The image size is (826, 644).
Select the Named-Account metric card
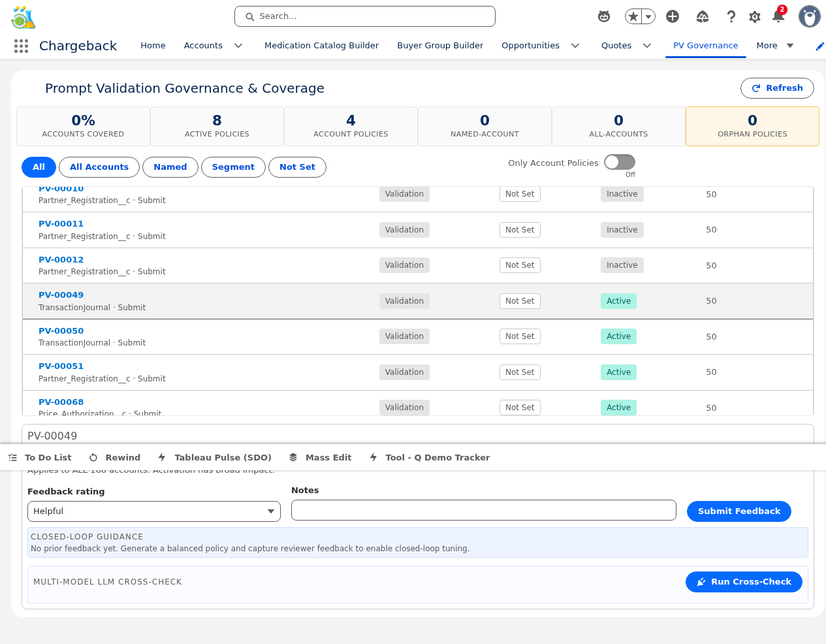coord(484,127)
